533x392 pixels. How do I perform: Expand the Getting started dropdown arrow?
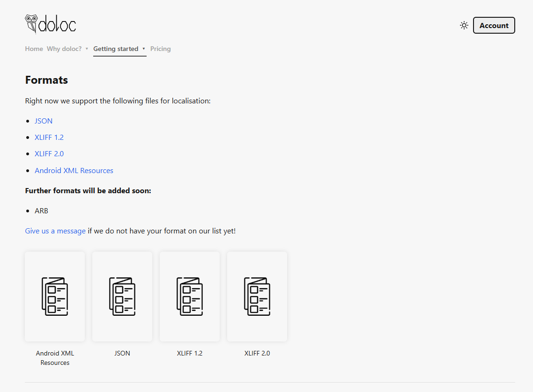coord(144,49)
